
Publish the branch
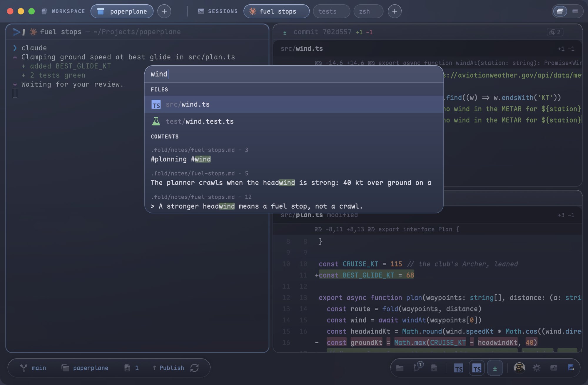click(168, 368)
